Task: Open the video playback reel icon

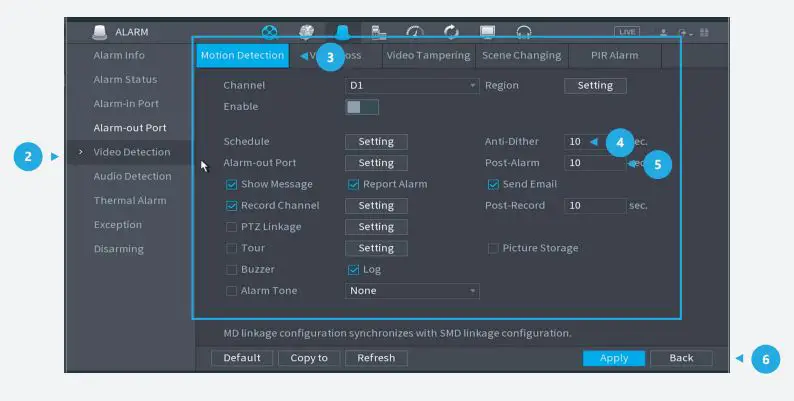Action: pyautogui.click(x=270, y=32)
